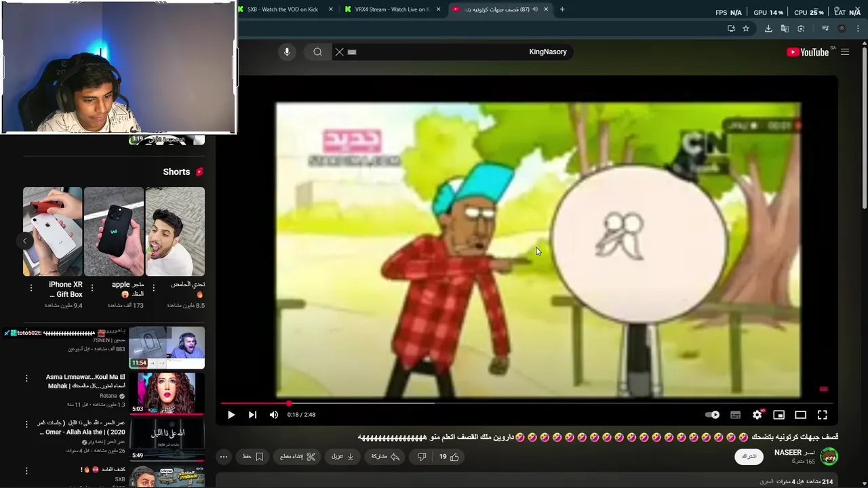The width and height of the screenshot is (868, 488).
Task: Close the VRX4 Stream tab
Action: tap(439, 9)
